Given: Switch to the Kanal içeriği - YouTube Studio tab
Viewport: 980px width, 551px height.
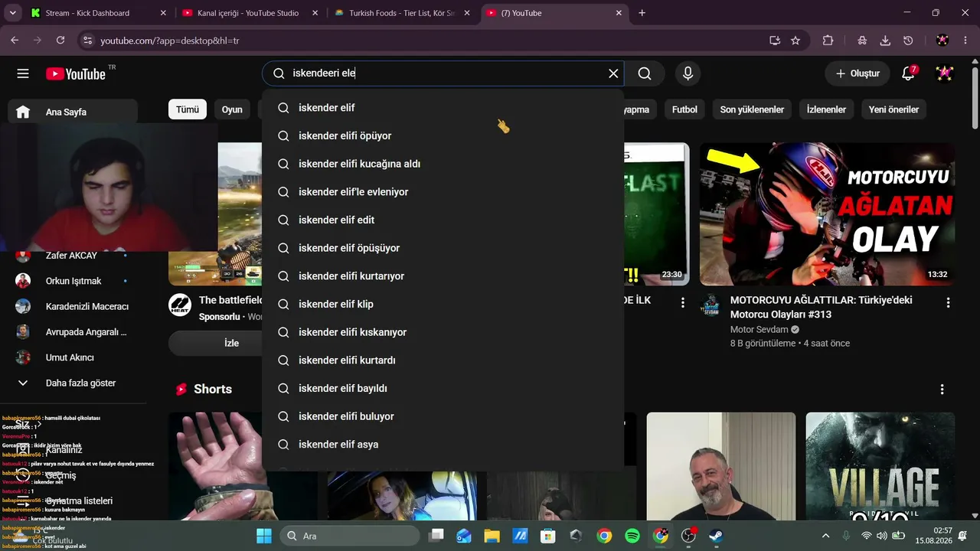Looking at the screenshot, I should click(249, 13).
